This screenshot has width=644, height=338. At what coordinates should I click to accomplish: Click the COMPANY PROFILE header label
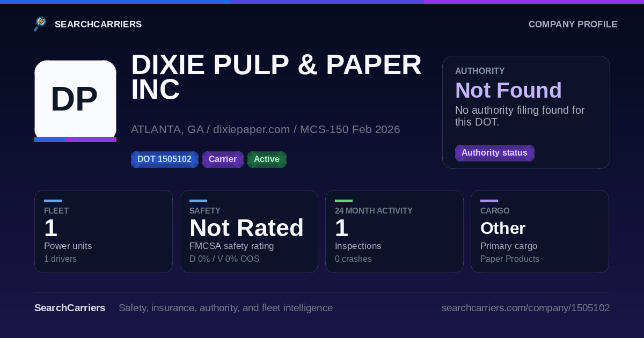coord(573,24)
